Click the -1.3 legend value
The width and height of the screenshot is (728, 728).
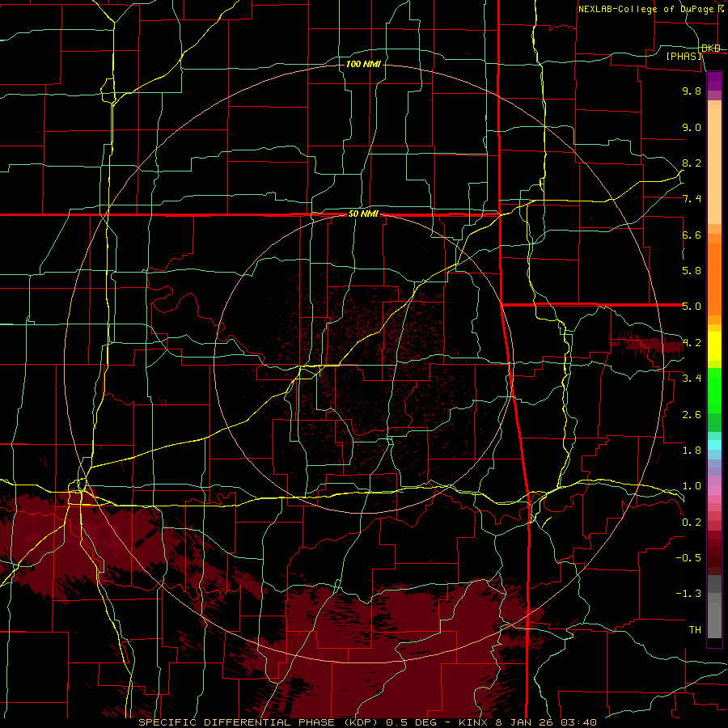(x=688, y=594)
